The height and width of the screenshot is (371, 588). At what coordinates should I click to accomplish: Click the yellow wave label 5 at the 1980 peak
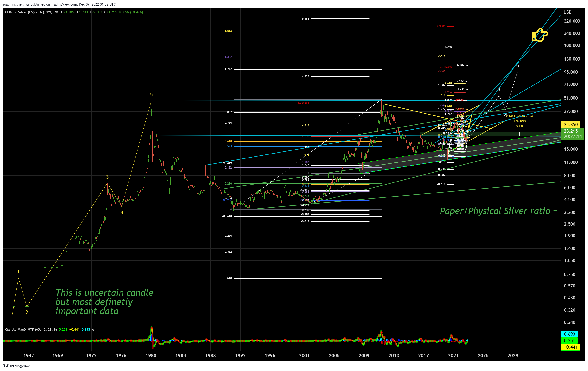pyautogui.click(x=151, y=95)
